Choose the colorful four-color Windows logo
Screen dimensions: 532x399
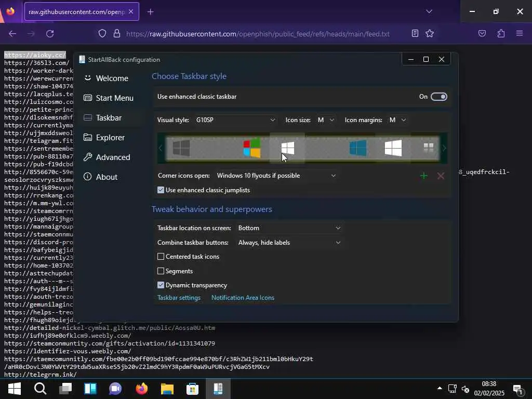click(x=252, y=148)
